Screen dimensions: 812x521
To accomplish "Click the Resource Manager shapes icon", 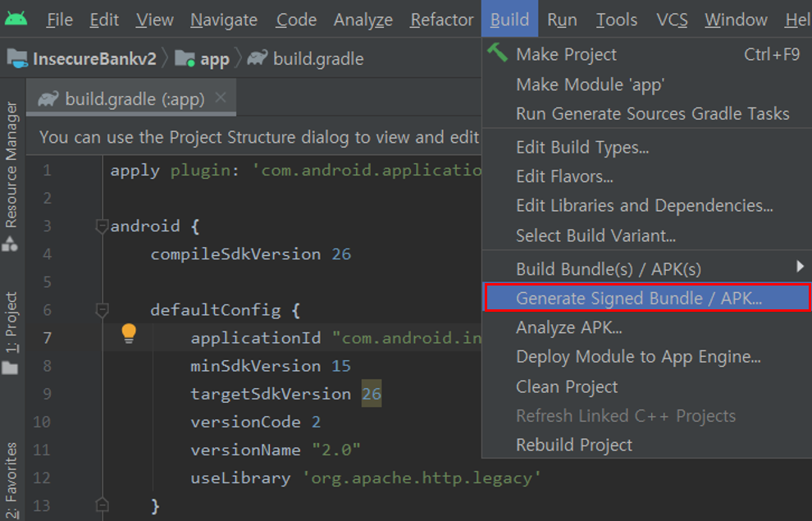I will [10, 244].
